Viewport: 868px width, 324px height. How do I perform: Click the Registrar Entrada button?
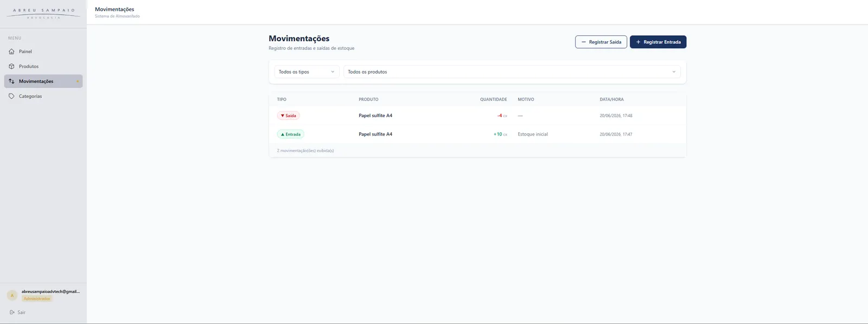(x=658, y=42)
